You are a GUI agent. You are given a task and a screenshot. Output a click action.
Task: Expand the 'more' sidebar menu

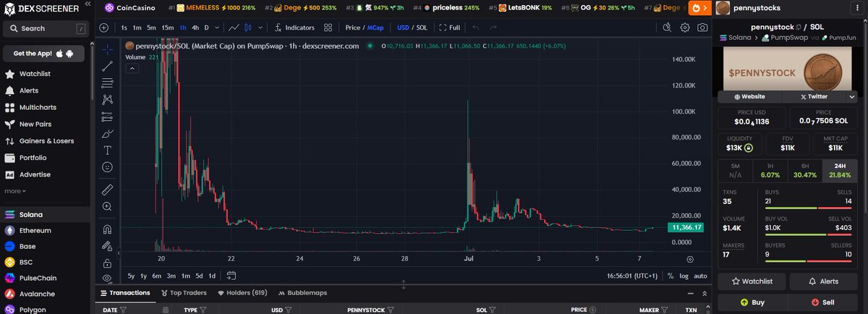point(15,191)
